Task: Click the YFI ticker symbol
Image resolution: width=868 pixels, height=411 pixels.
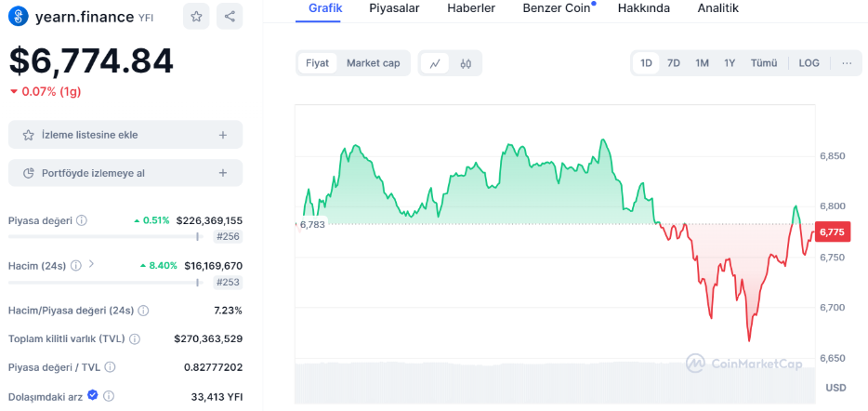Action: [x=146, y=18]
